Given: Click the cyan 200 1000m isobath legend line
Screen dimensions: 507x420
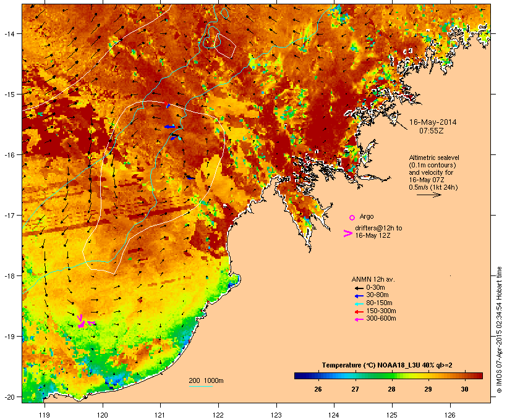Looking at the screenshot, I should pyautogui.click(x=200, y=386).
